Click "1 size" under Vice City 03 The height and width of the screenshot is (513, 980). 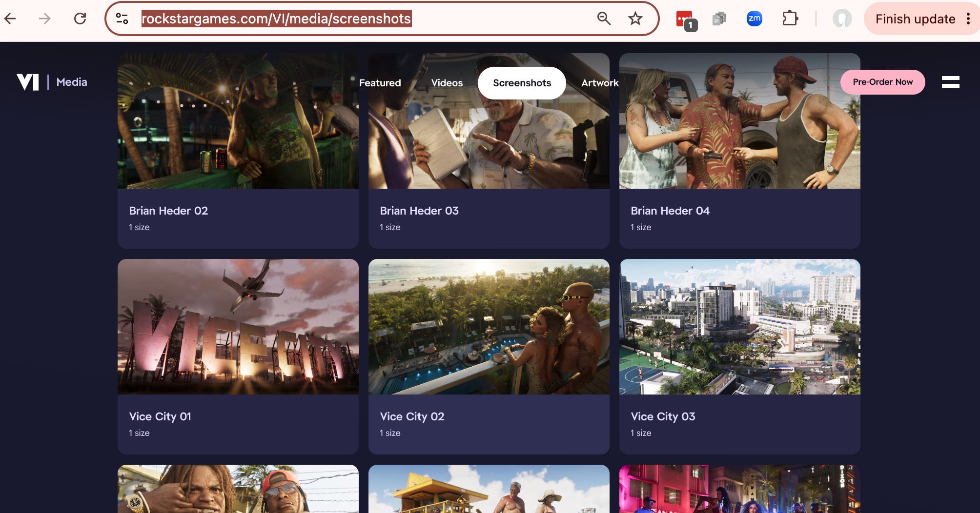coord(641,433)
